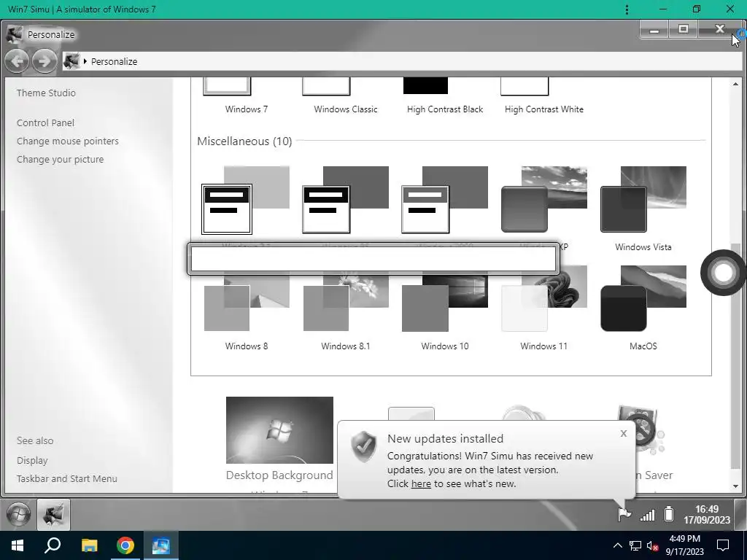Open Google Chrome on host taskbar

point(125,545)
